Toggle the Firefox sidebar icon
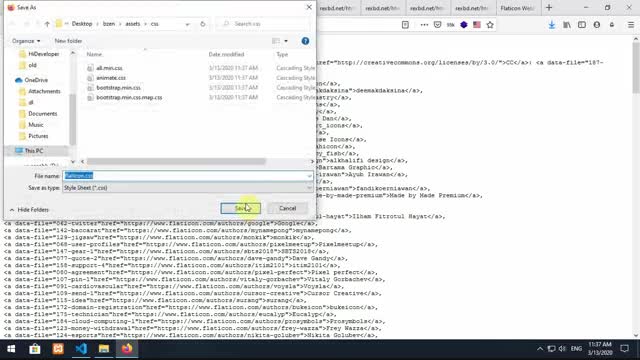 point(582,25)
